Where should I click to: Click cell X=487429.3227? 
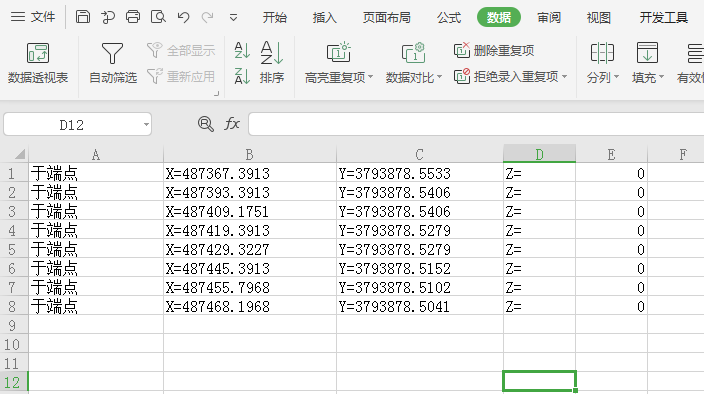click(x=250, y=249)
